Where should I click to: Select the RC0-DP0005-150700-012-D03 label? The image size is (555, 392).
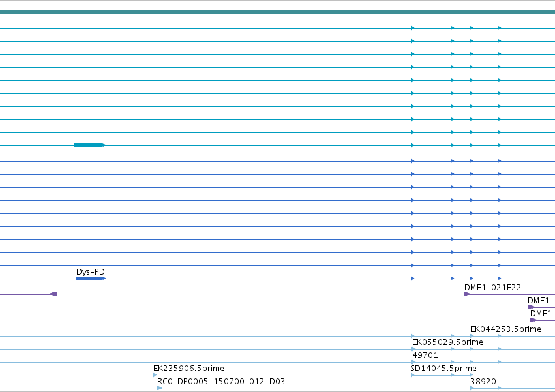[x=221, y=382]
